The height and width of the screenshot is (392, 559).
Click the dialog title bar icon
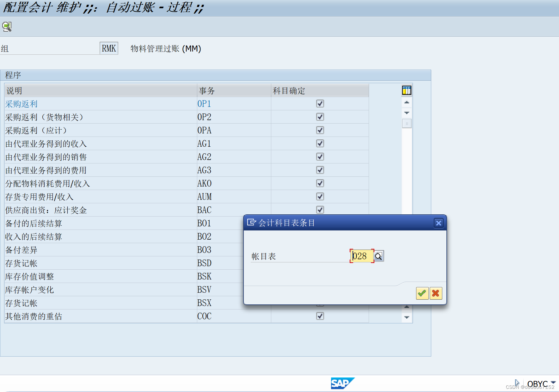coord(251,223)
